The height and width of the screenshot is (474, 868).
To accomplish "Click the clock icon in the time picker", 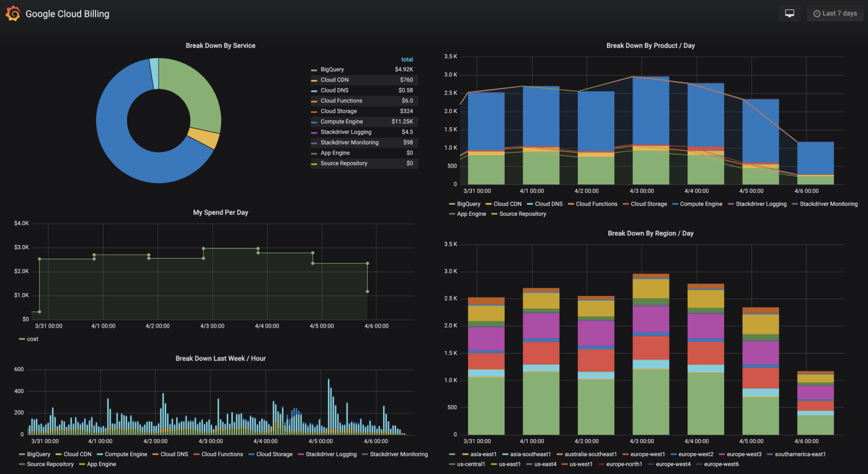I will click(x=817, y=12).
